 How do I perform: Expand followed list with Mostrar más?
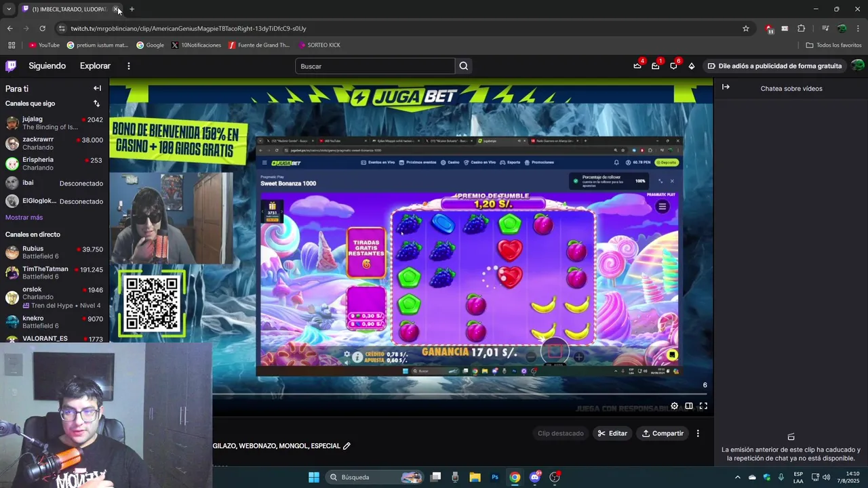pyautogui.click(x=24, y=218)
